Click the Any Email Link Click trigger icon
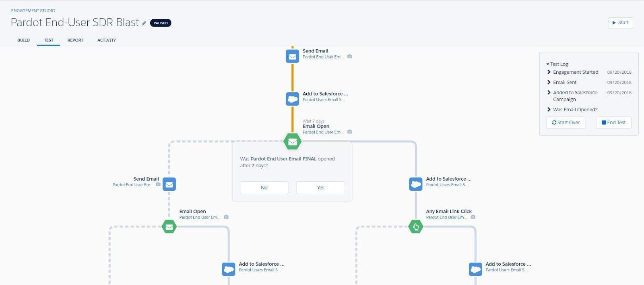644x285 pixels. point(416,227)
